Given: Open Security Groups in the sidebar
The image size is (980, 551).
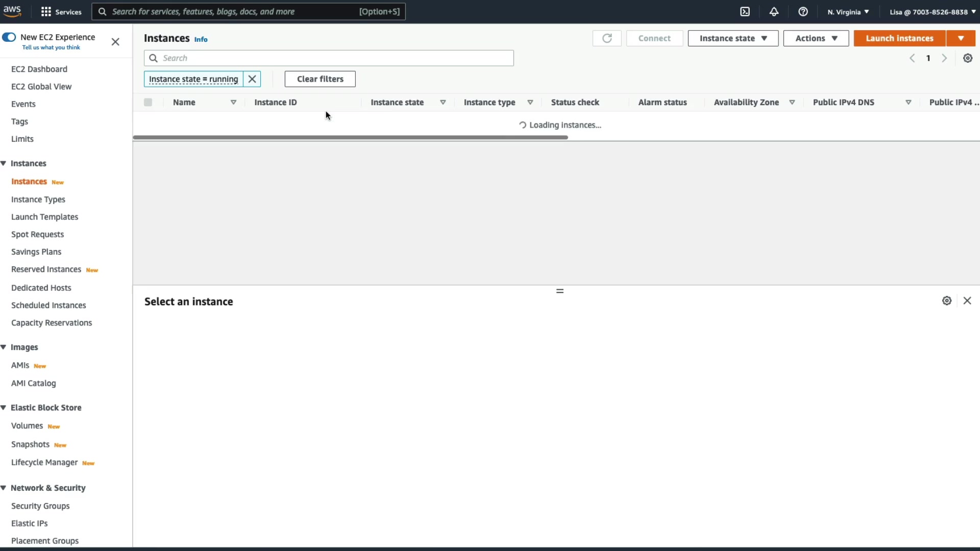Looking at the screenshot, I should pos(40,506).
